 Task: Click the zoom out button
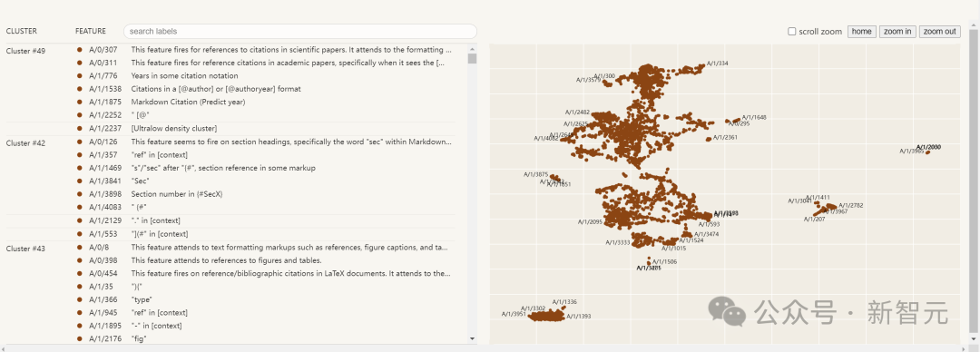[939, 31]
